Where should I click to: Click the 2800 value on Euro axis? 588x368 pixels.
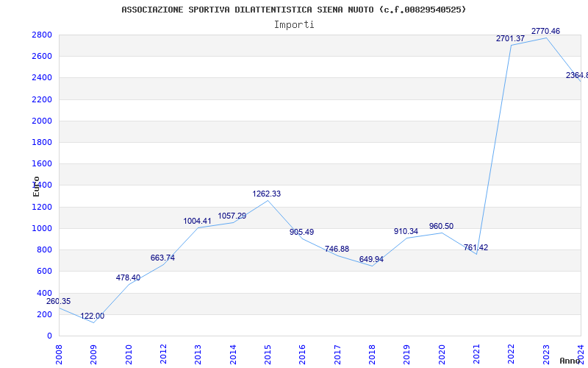point(42,35)
